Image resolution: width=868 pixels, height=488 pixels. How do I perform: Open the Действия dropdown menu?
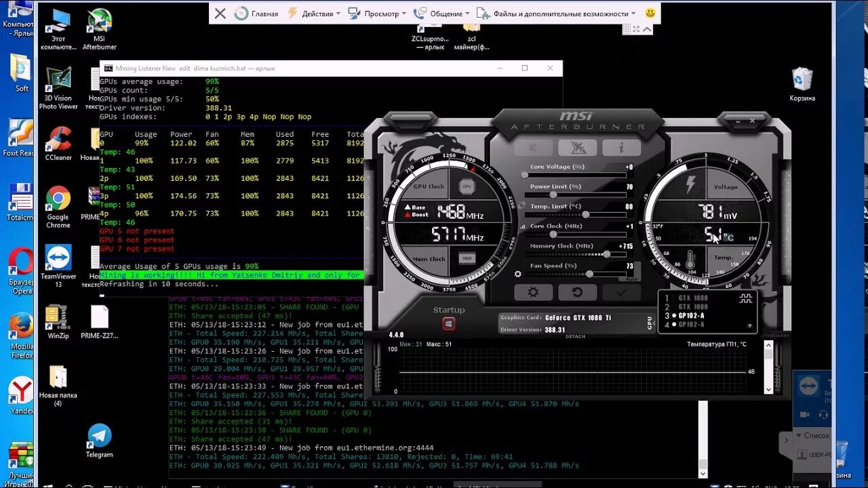click(x=313, y=14)
